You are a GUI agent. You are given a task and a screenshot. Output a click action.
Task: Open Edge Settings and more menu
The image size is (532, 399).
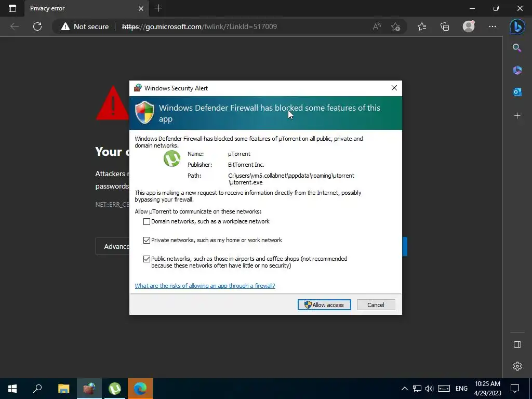[x=493, y=26]
